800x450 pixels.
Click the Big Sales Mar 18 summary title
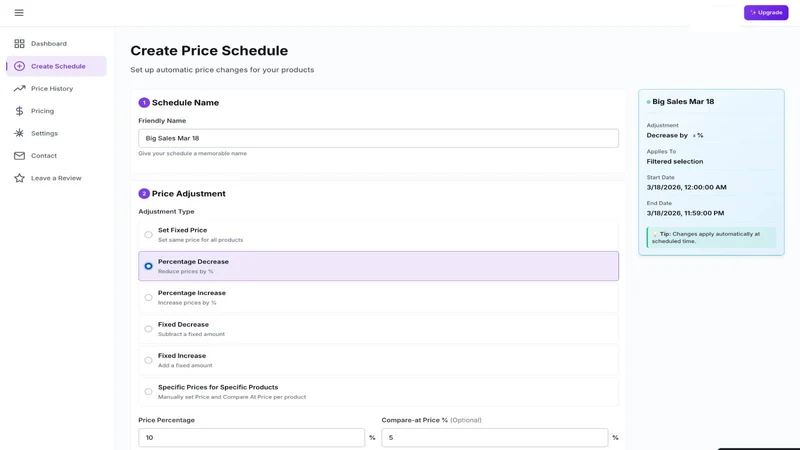point(683,102)
